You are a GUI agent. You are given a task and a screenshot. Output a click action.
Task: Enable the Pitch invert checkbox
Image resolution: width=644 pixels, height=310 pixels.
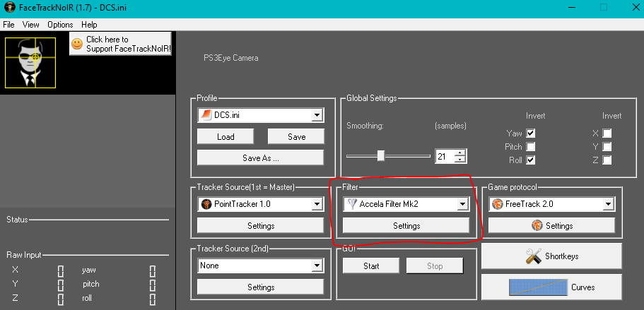531,146
